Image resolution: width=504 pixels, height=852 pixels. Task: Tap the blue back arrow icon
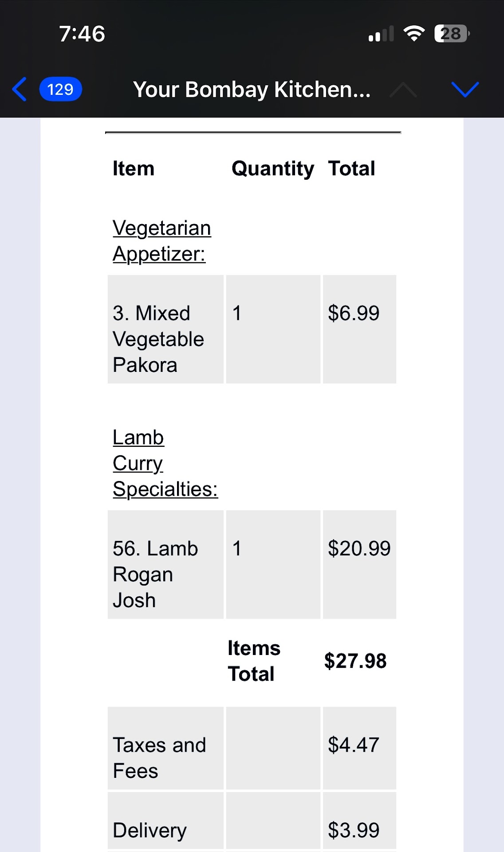pos(20,89)
